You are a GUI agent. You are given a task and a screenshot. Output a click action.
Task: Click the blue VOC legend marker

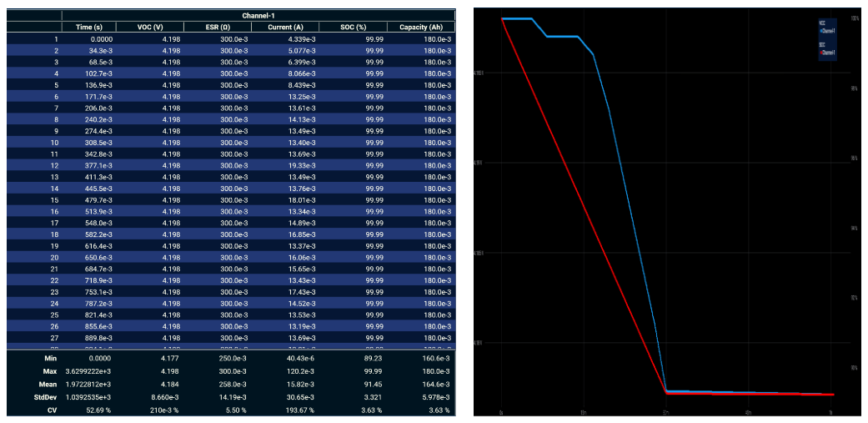click(820, 30)
